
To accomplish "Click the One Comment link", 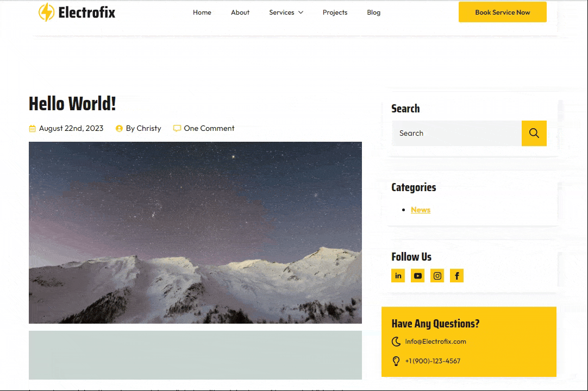I will pyautogui.click(x=209, y=129).
